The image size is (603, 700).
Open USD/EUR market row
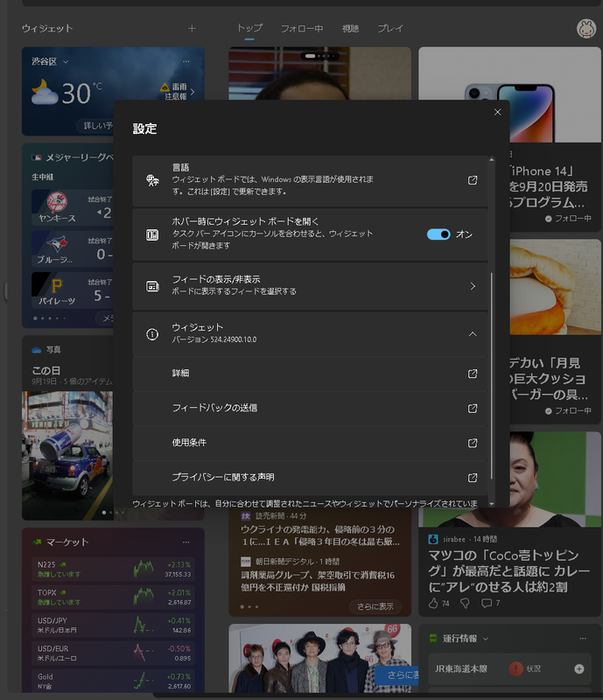[114, 654]
